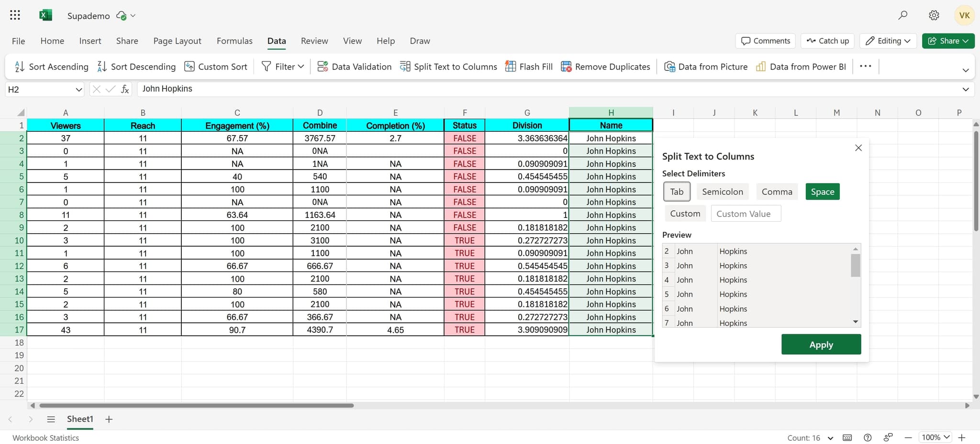Switch to the Formulas tab
This screenshot has height=444, width=980.
[x=234, y=41]
